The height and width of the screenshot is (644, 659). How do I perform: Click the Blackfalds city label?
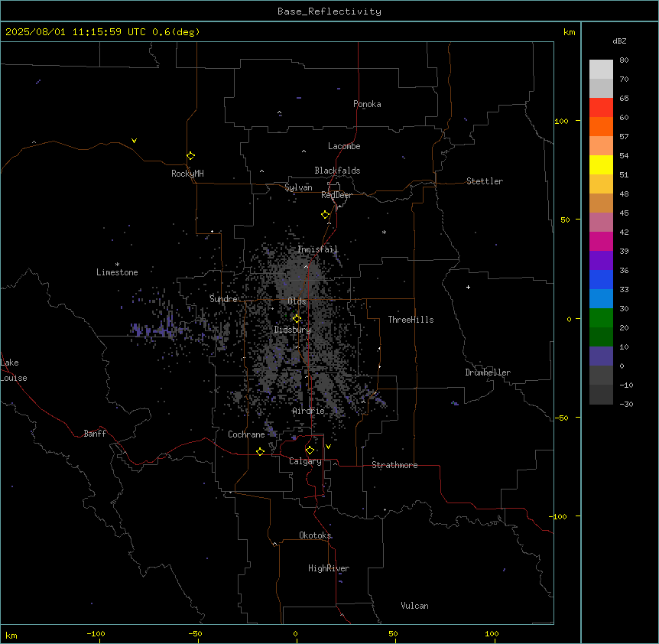337,171
